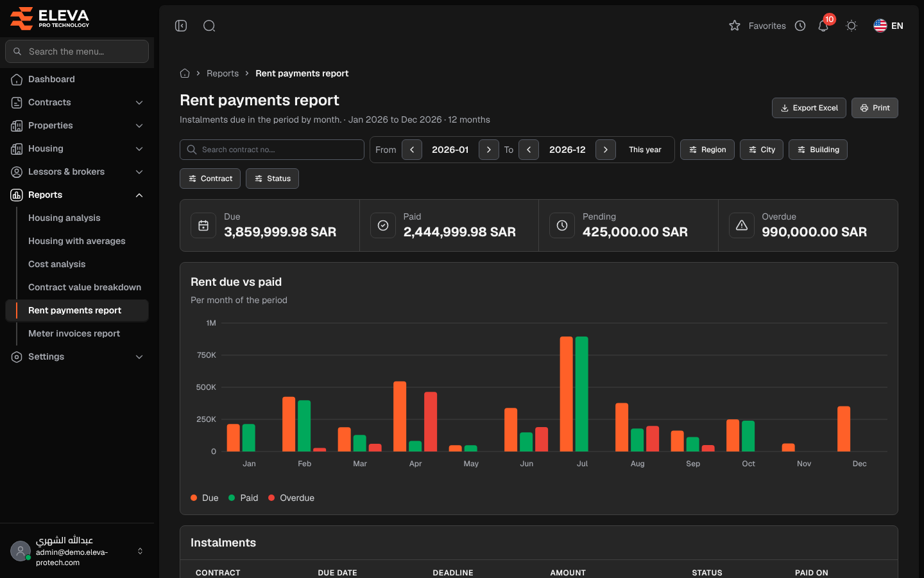Click the user avatar at sidebar bottom
The width and height of the screenshot is (924, 578).
click(x=21, y=551)
